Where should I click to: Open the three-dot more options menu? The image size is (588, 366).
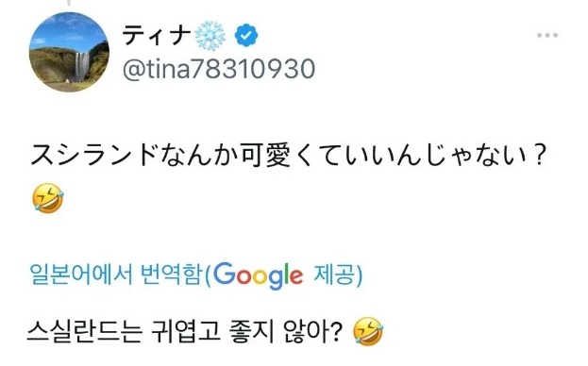coord(547,35)
